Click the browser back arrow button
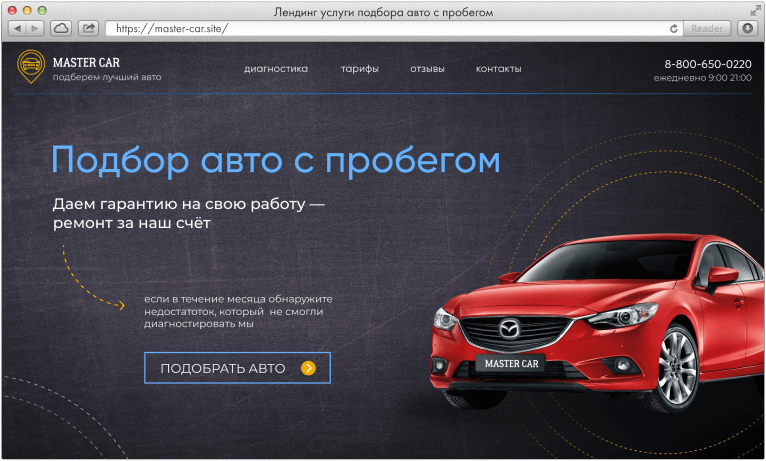Viewport: 766px width, 461px height. pyautogui.click(x=18, y=28)
